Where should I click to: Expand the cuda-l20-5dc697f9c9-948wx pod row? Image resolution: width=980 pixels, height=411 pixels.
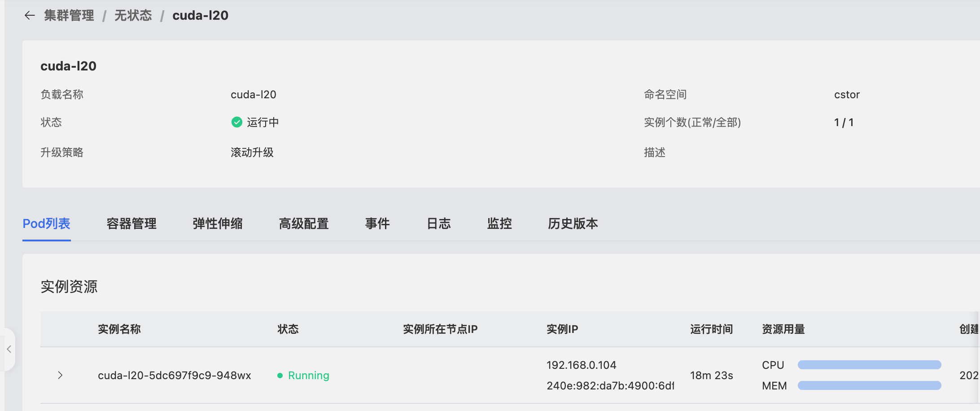(60, 375)
